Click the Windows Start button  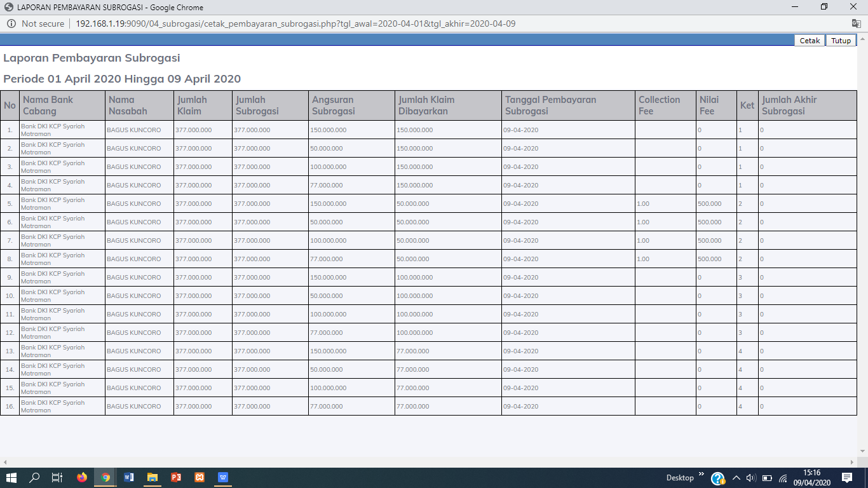[11, 477]
